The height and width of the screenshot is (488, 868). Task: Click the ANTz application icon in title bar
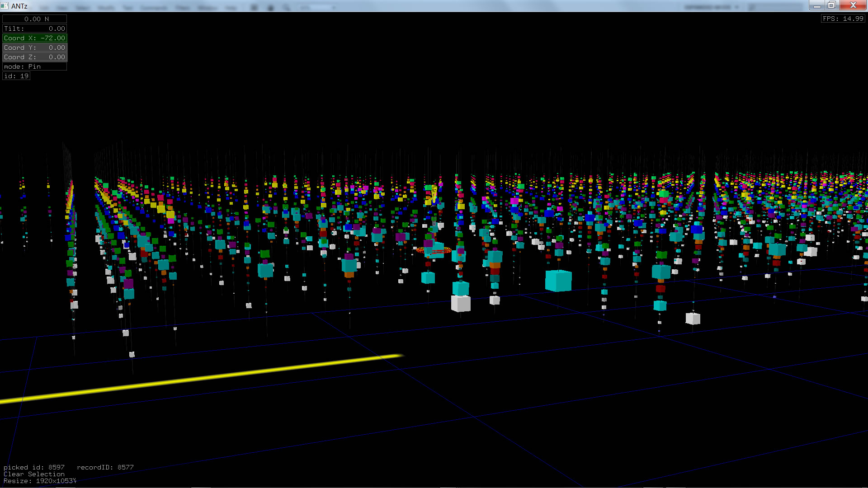click(x=5, y=6)
